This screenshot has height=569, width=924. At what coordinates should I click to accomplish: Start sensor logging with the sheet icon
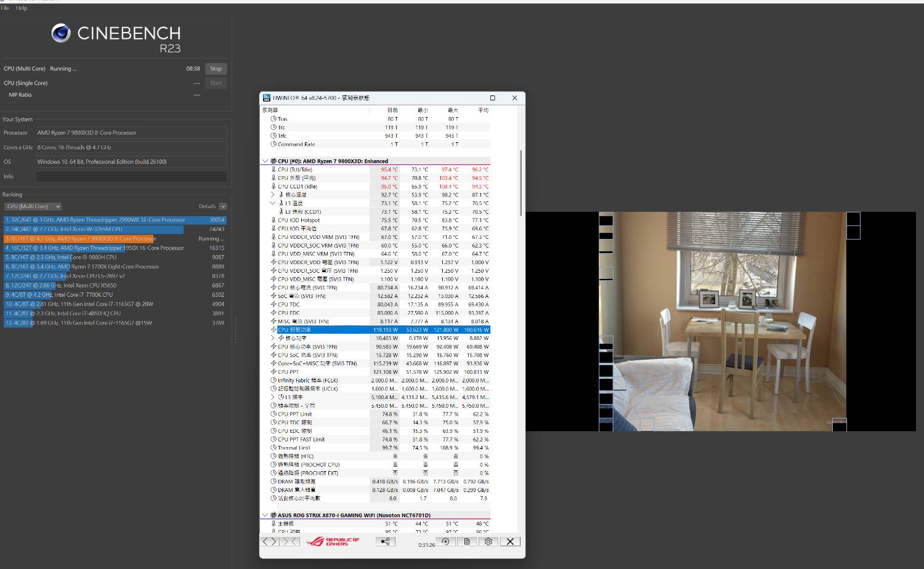click(x=467, y=541)
